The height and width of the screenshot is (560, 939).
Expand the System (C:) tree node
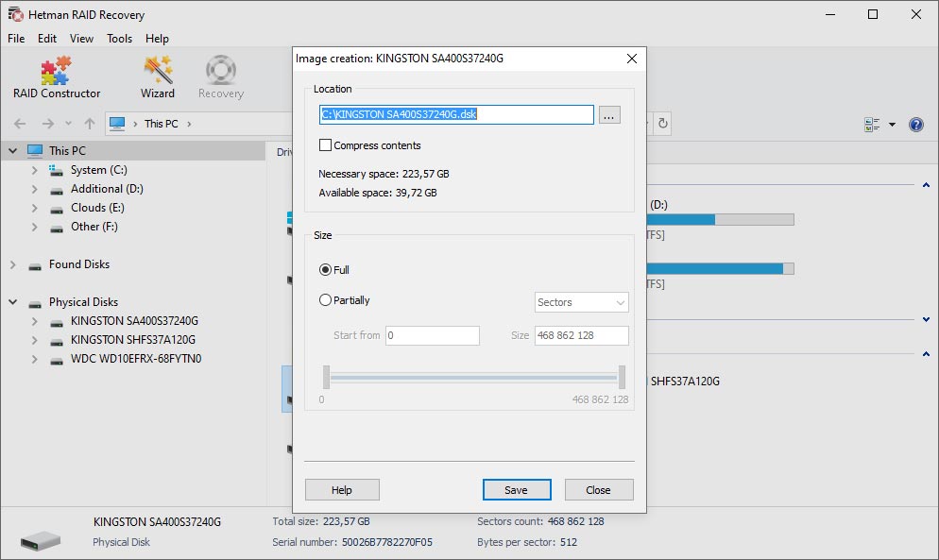click(34, 170)
